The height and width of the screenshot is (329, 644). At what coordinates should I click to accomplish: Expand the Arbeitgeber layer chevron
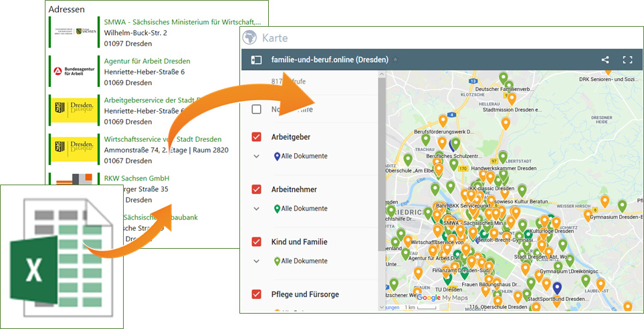click(256, 156)
